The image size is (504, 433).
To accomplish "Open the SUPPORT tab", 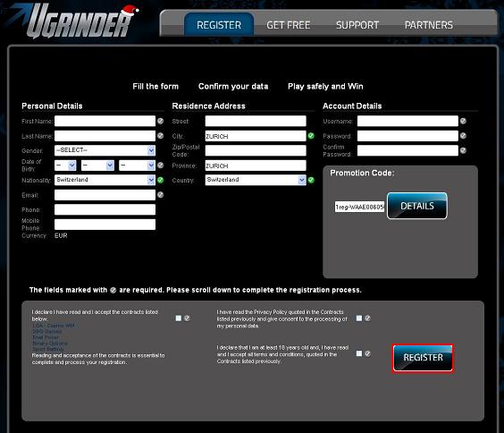I will pyautogui.click(x=357, y=25).
